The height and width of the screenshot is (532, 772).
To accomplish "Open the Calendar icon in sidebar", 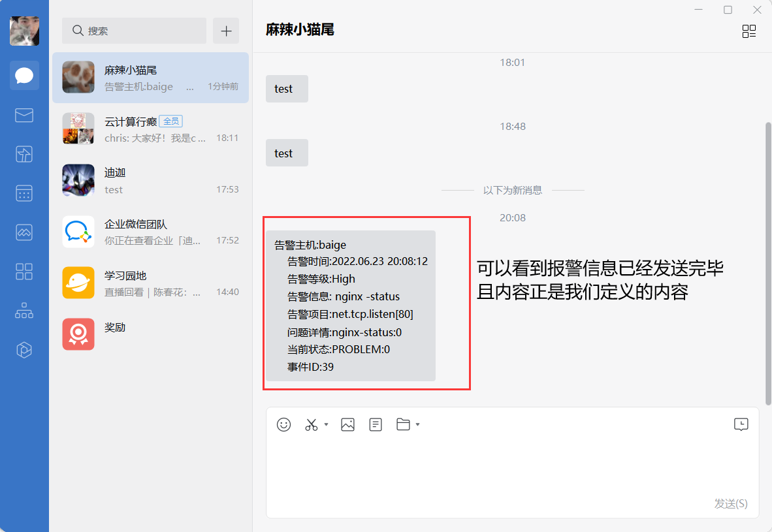I will click(x=24, y=193).
